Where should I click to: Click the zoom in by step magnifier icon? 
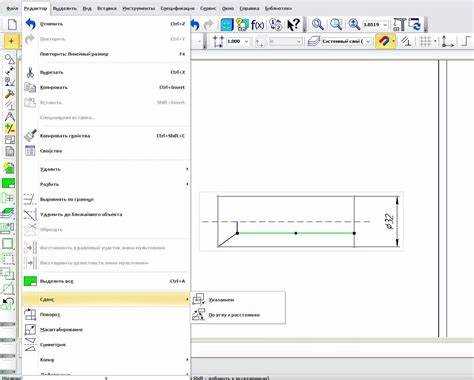point(354,24)
